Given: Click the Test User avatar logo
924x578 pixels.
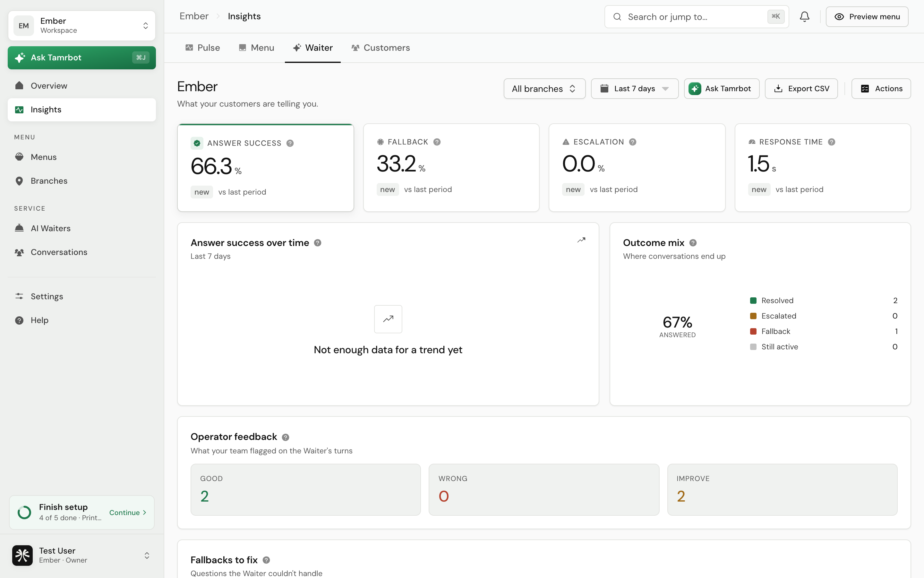Looking at the screenshot, I should point(22,556).
